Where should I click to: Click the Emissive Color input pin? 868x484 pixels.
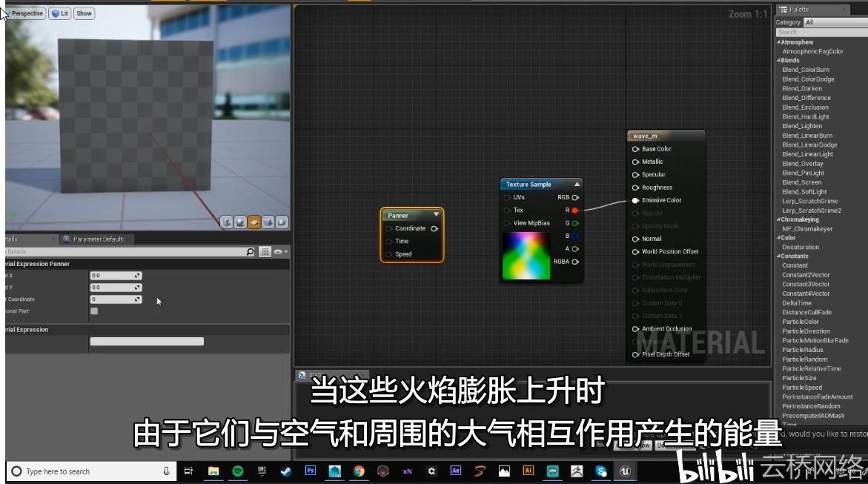point(635,200)
